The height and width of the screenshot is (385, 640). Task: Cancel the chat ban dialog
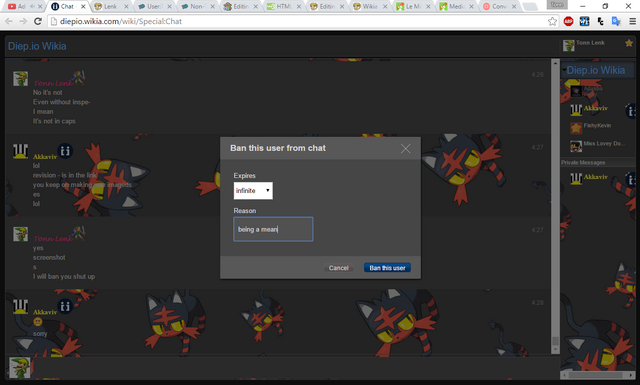(338, 268)
